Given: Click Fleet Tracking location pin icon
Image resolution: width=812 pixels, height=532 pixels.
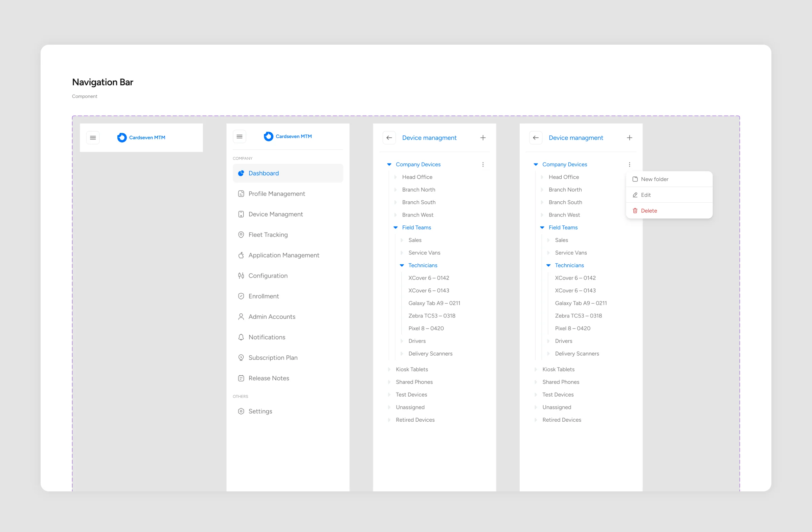Looking at the screenshot, I should (x=241, y=235).
